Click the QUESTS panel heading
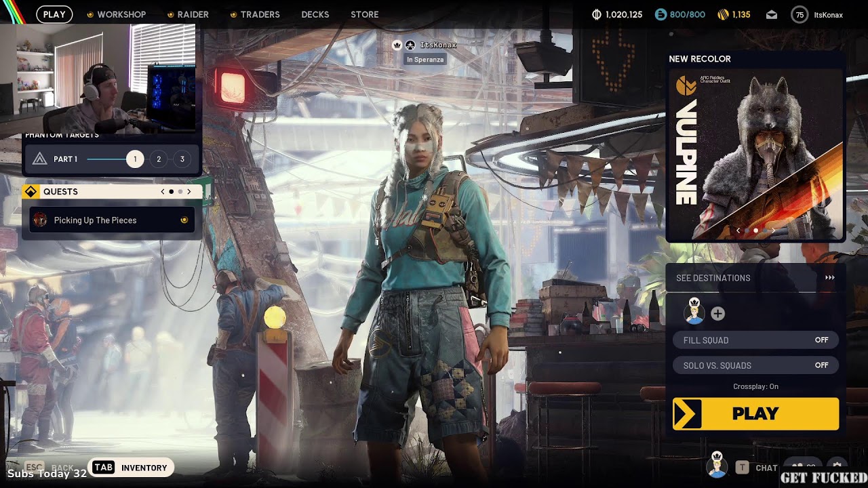 [x=60, y=192]
